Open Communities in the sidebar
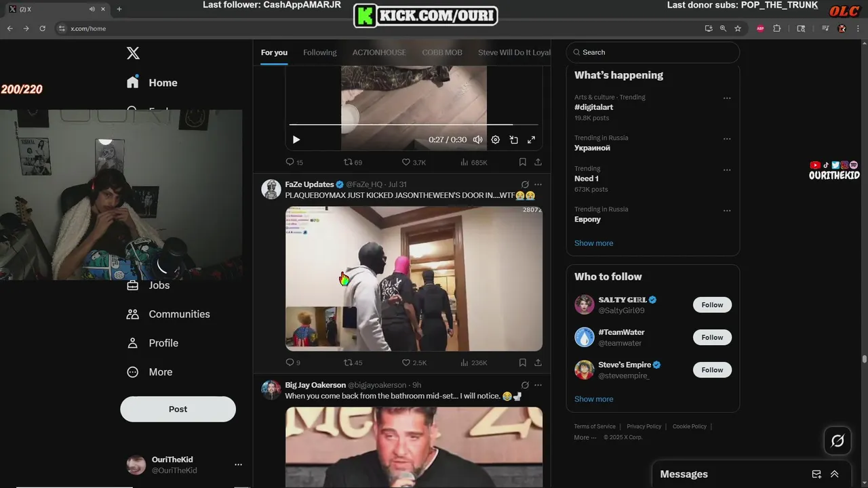Viewport: 868px width, 488px height. click(169, 314)
